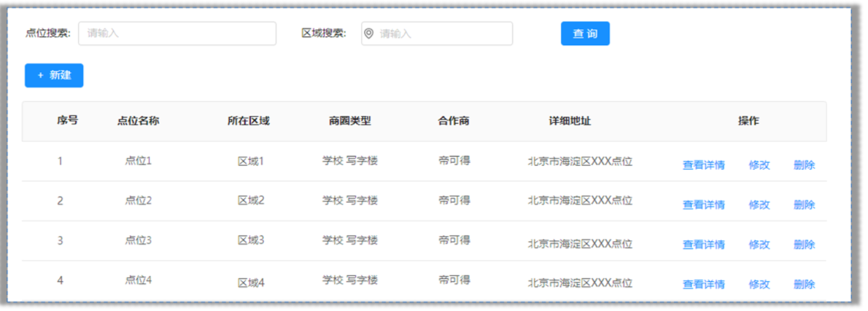The height and width of the screenshot is (311, 868).
Task: Select the 点位3 name cell
Action: click(x=139, y=240)
